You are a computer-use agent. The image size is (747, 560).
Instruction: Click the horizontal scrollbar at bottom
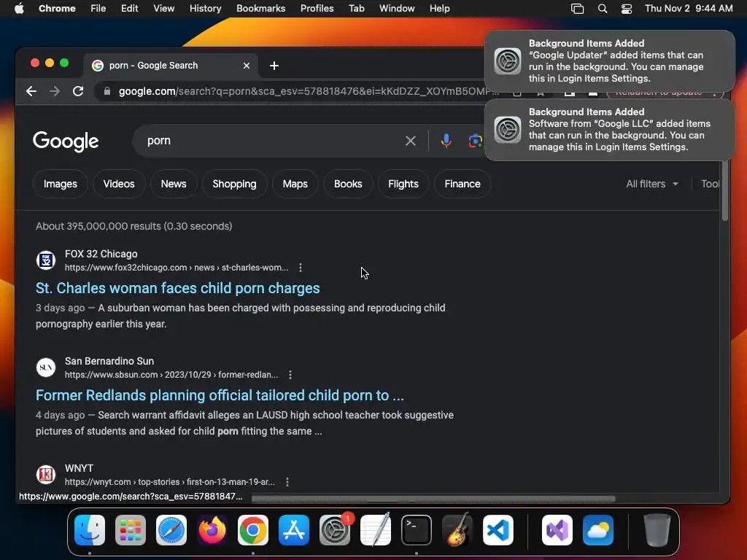tap(433, 499)
